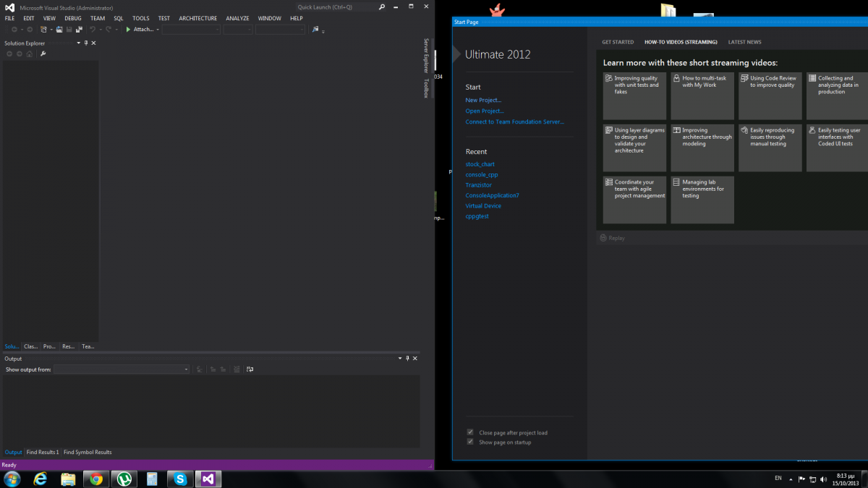Image resolution: width=868 pixels, height=488 pixels.
Task: Click the Solution Explorer Home icon
Action: pyautogui.click(x=29, y=54)
